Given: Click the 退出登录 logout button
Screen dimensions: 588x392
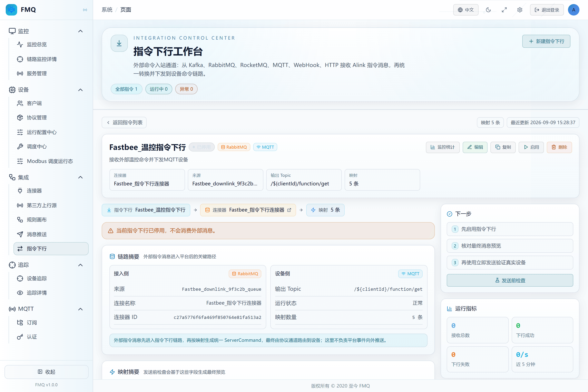Looking at the screenshot, I should pos(547,10).
